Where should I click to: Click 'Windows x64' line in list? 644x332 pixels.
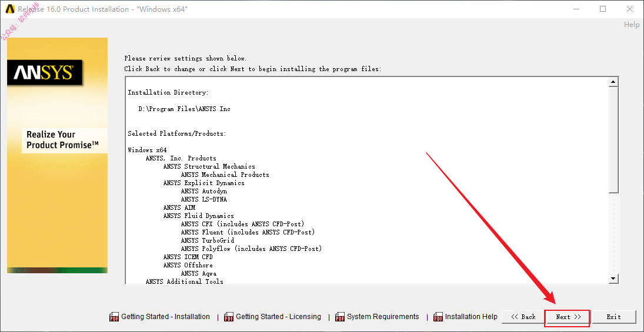(147, 150)
